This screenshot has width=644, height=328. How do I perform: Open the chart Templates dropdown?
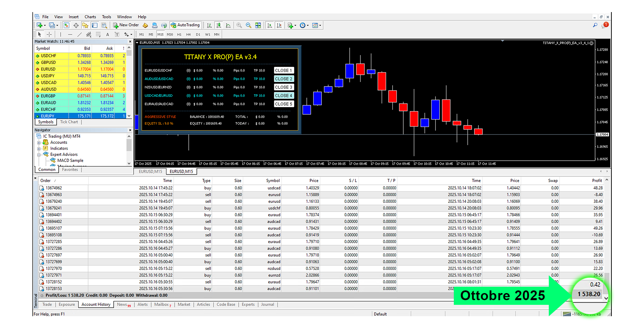316,25
